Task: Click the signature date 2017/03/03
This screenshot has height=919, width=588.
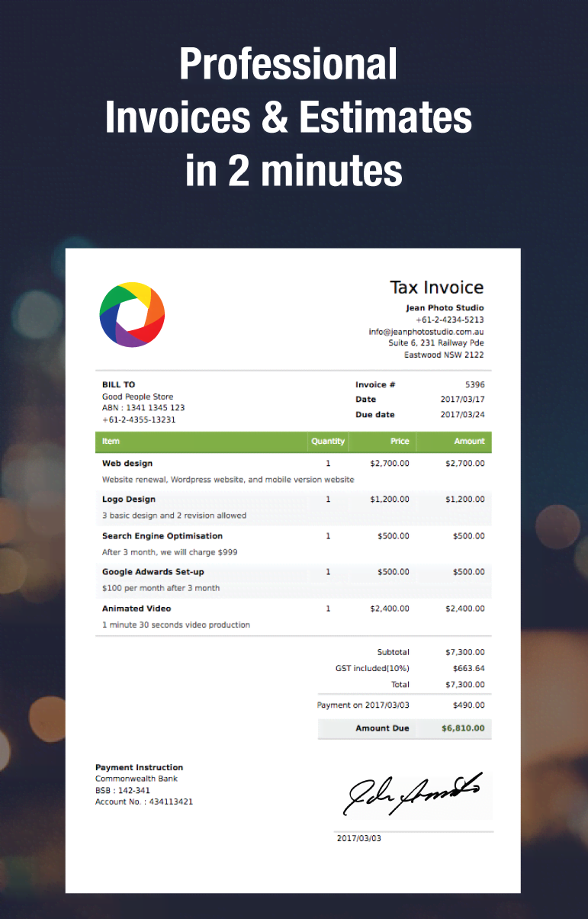Action: pyautogui.click(x=359, y=839)
